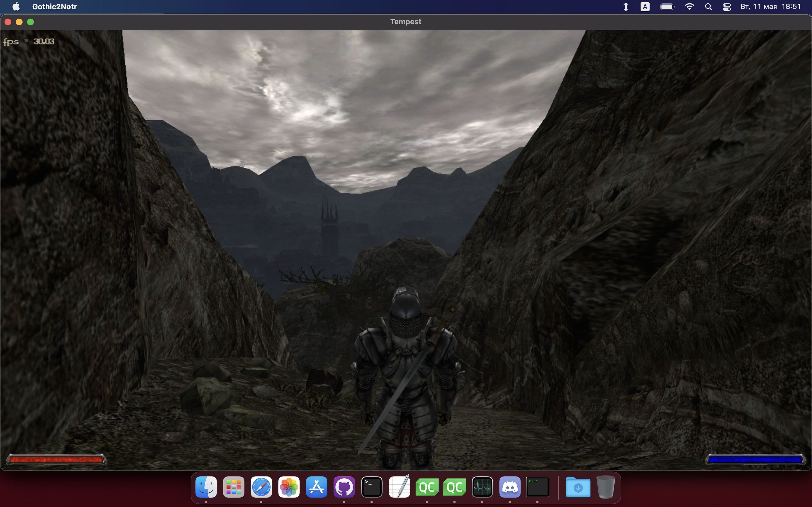Open Finder from the dock
The height and width of the screenshot is (507, 812).
(x=206, y=487)
